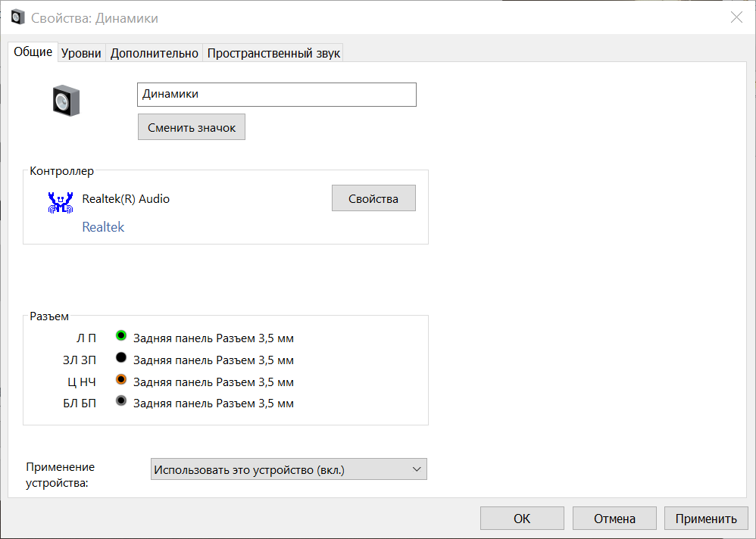Select the Пространственный звук tab
The image size is (756, 539).
coord(274,53)
